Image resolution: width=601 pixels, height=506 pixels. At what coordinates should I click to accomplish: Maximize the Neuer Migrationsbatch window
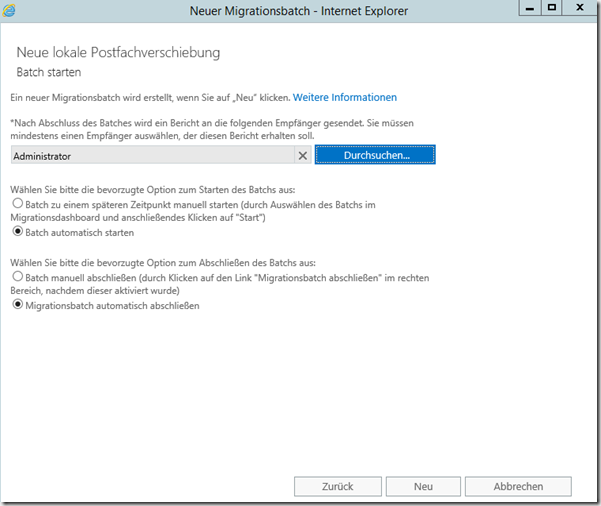(551, 8)
